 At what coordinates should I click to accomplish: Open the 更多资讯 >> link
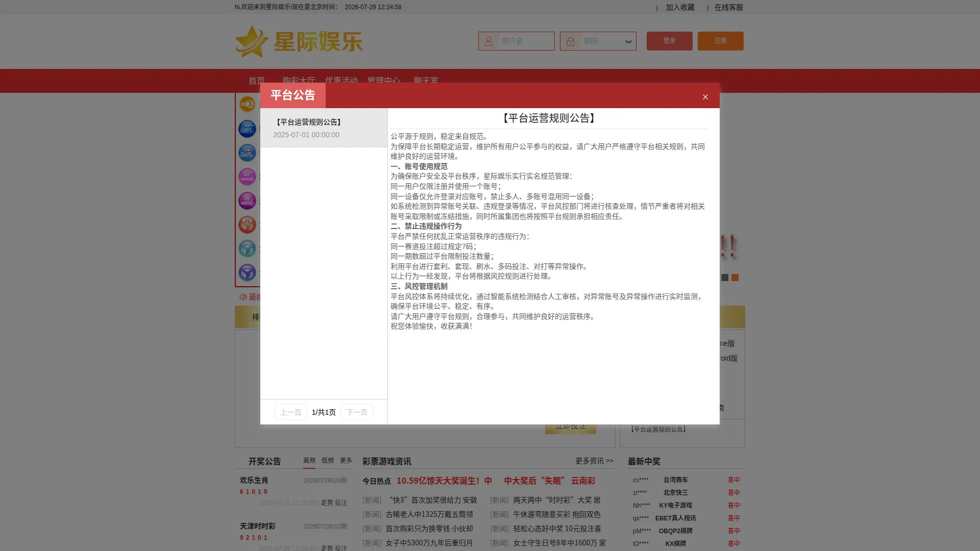coord(595,461)
